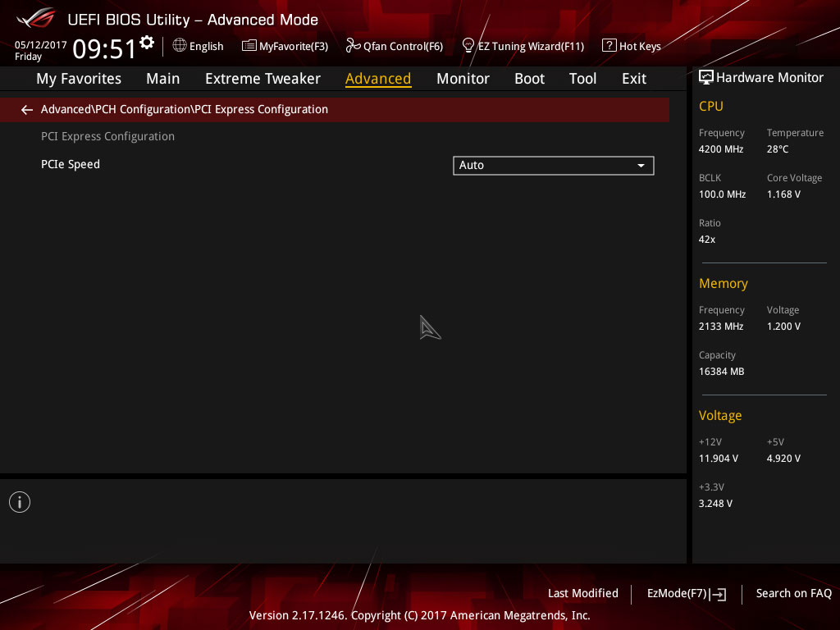Click the EZ Tuning Wizard bulb icon
The width and height of the screenshot is (840, 630).
tap(468, 46)
